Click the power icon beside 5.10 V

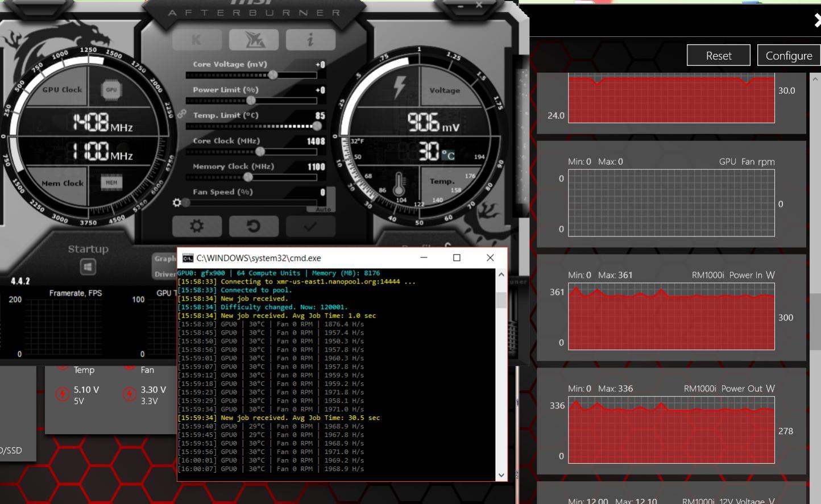coord(63,394)
